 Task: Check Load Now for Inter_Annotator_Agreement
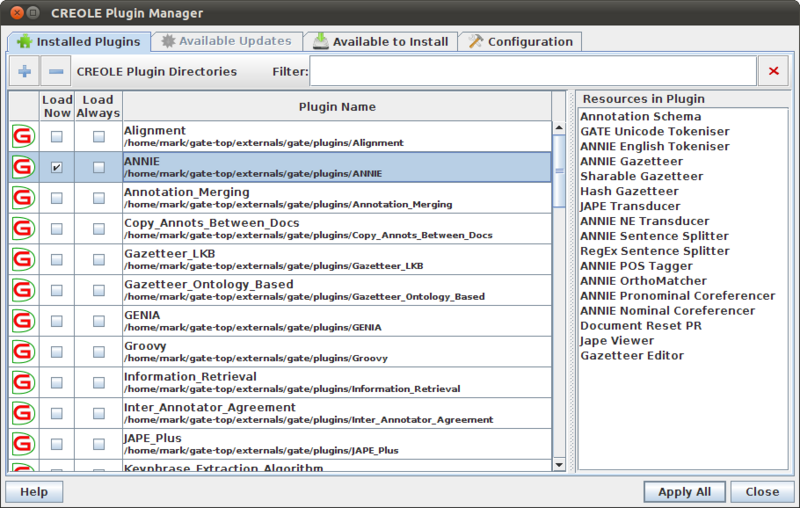(57, 414)
